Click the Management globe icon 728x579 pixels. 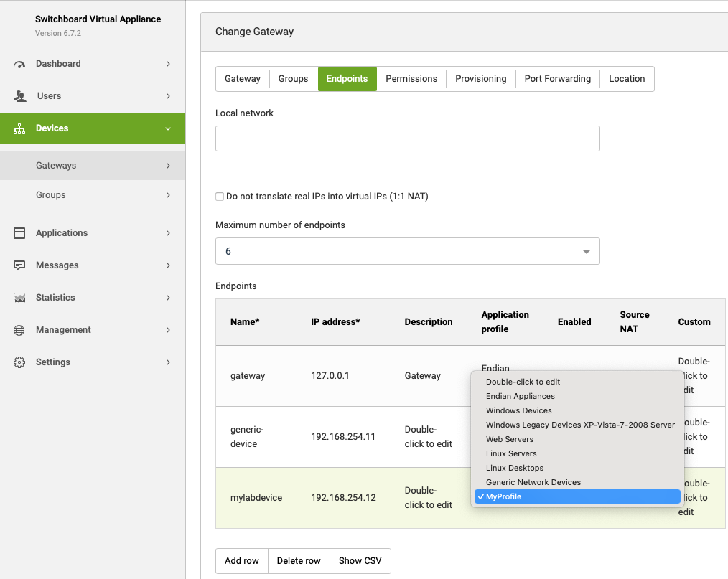point(19,330)
